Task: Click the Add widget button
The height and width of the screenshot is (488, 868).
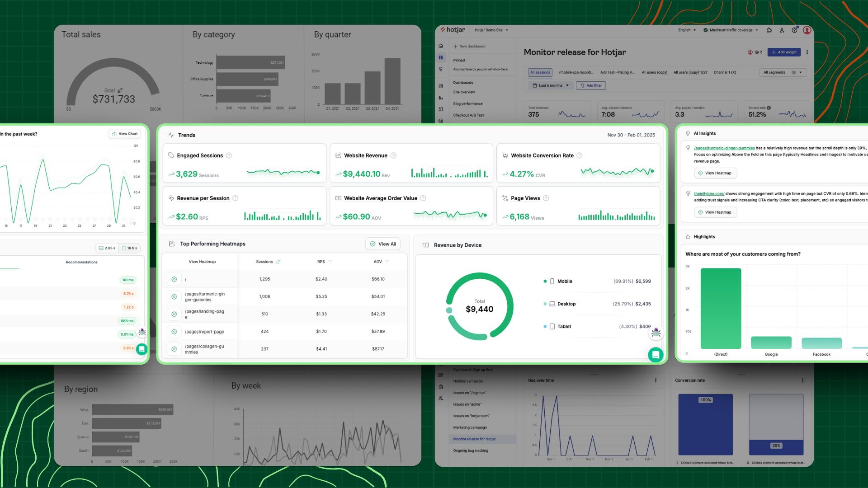Action: point(783,52)
